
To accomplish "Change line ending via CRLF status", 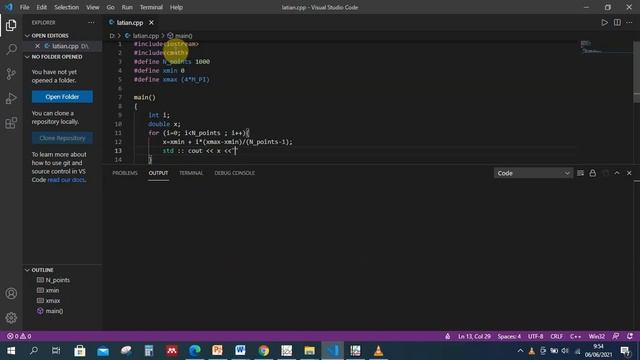I will tap(556, 336).
